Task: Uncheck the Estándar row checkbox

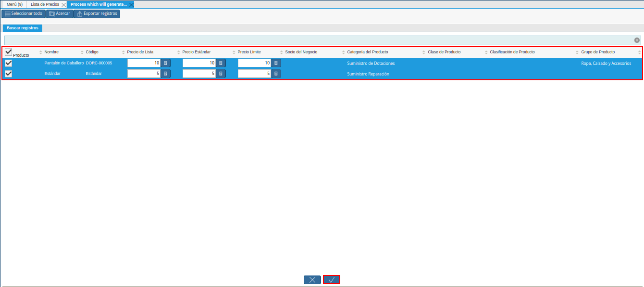Action: 9,74
